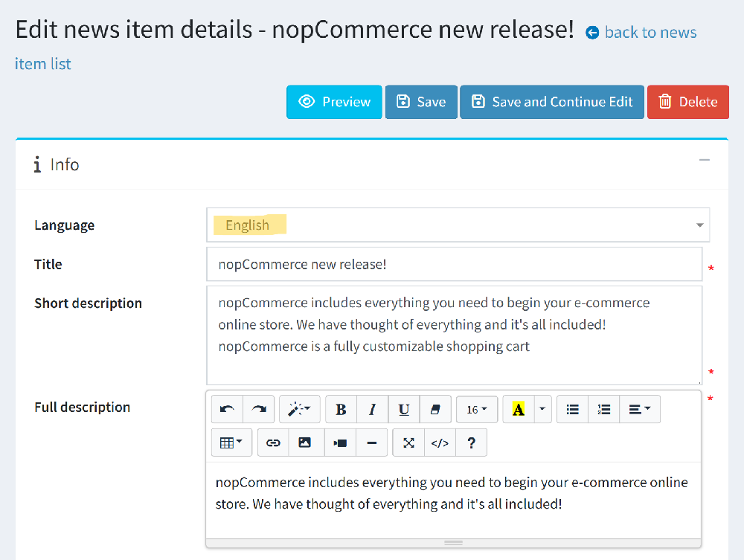Insert a hyperlink in the description editor

[x=272, y=442]
